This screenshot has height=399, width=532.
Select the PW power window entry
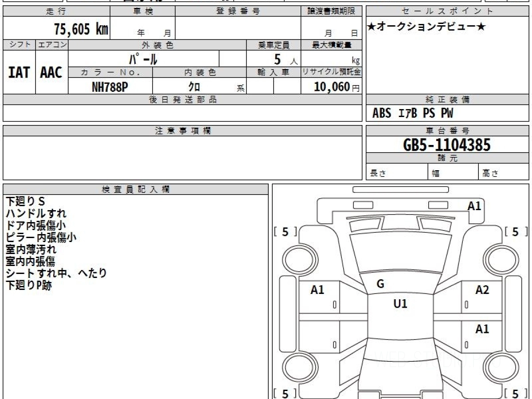tap(447, 113)
